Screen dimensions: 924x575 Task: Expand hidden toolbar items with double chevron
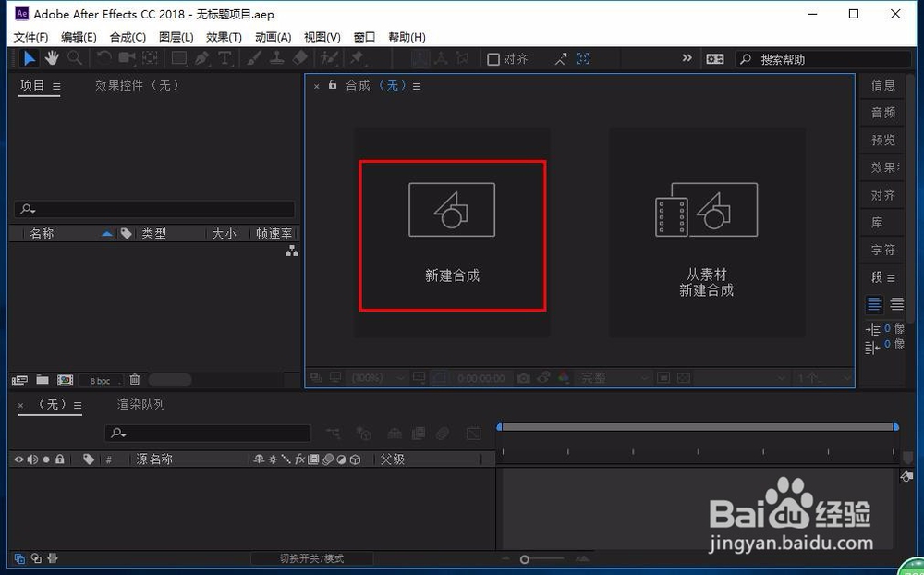coord(687,58)
